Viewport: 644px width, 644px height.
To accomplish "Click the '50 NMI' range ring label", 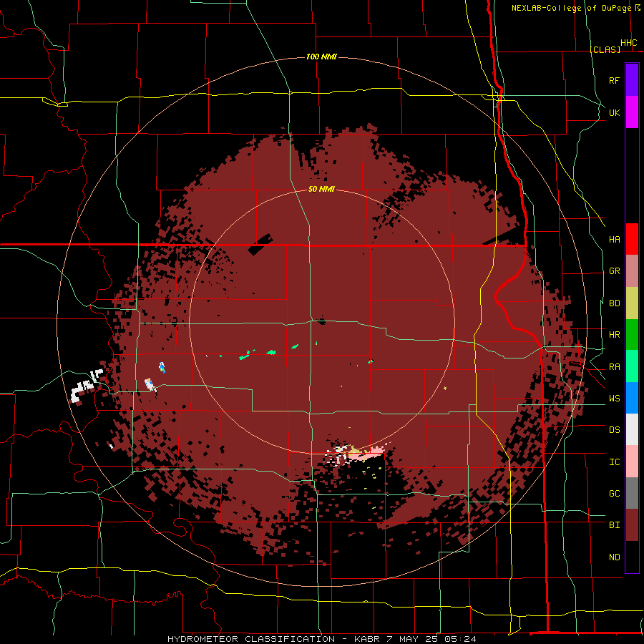I will (x=321, y=189).
